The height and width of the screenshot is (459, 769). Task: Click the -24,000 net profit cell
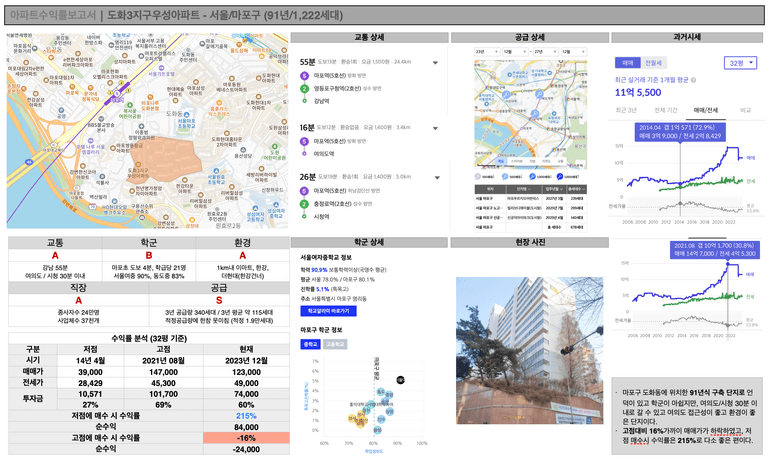coord(246,449)
